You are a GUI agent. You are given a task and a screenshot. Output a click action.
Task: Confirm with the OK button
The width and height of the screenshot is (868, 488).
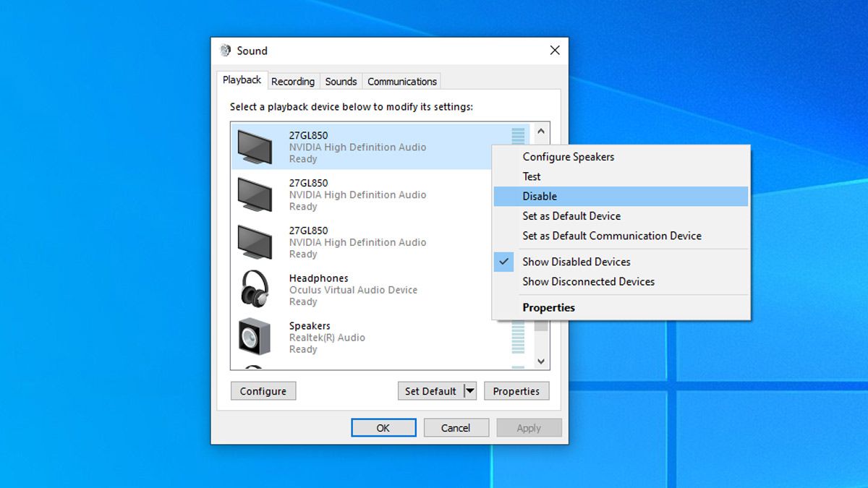pyautogui.click(x=383, y=428)
